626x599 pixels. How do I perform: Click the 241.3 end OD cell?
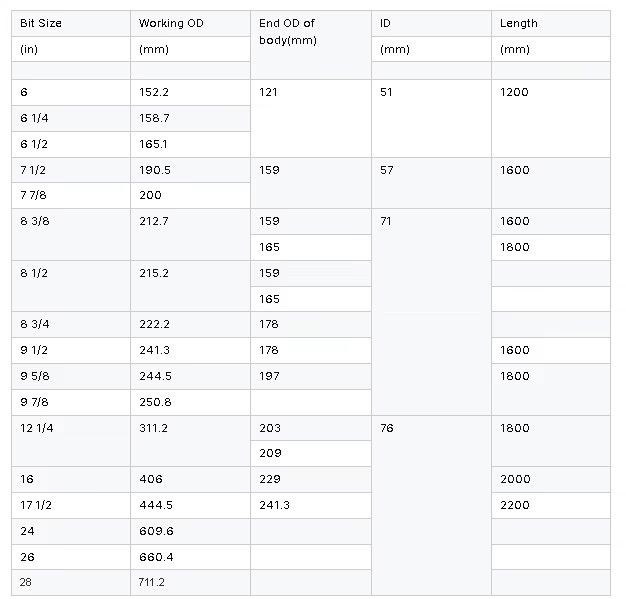point(311,506)
